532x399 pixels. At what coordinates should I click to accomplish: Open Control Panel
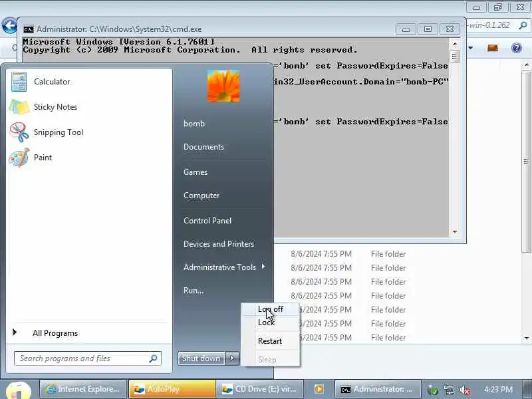pyautogui.click(x=207, y=221)
